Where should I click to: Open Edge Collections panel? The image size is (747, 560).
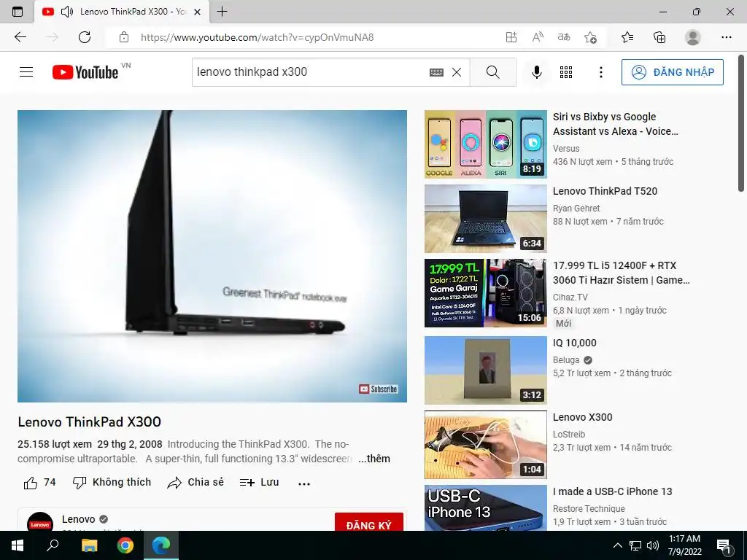coord(659,37)
